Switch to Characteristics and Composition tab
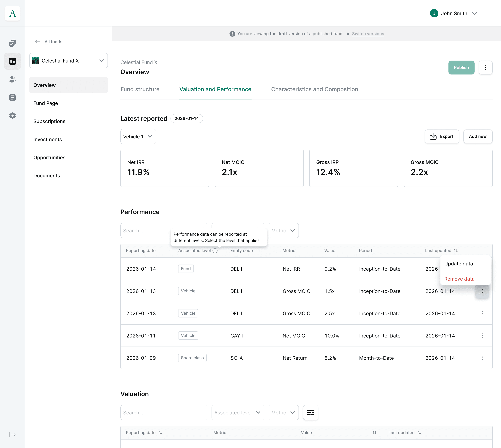 coord(315,89)
